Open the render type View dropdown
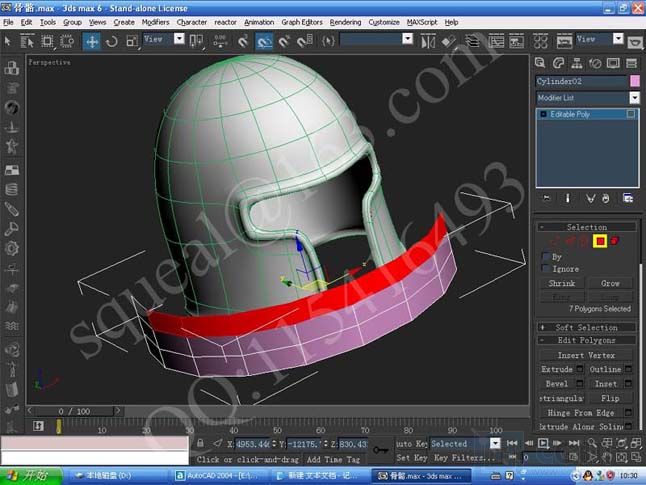 pos(618,39)
